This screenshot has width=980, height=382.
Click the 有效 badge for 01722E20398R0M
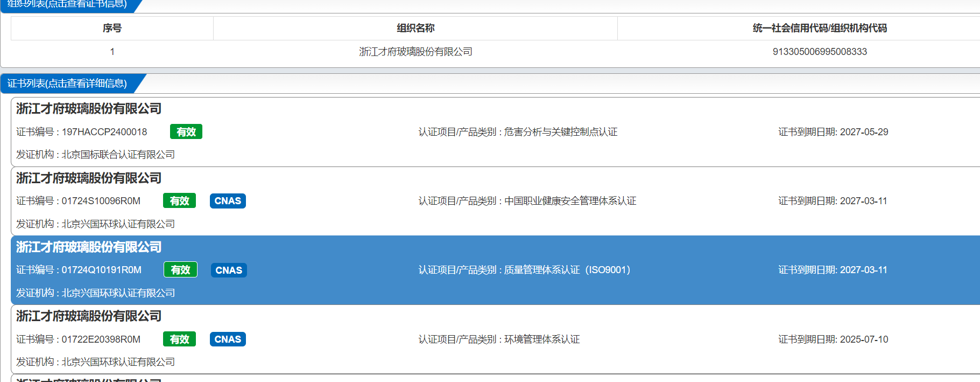[x=180, y=339]
